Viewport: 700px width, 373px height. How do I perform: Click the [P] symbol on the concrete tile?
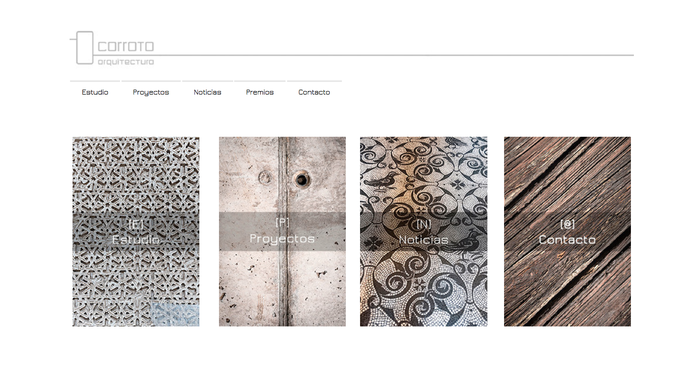point(282,222)
